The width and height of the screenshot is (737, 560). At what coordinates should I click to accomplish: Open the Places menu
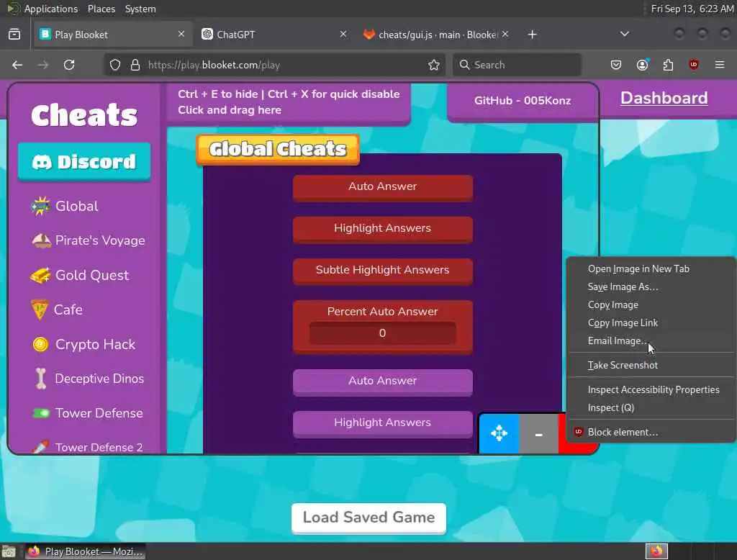tap(101, 9)
